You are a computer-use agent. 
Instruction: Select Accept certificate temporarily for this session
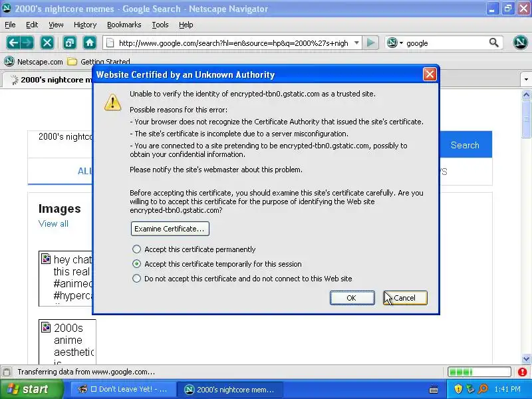click(x=136, y=263)
